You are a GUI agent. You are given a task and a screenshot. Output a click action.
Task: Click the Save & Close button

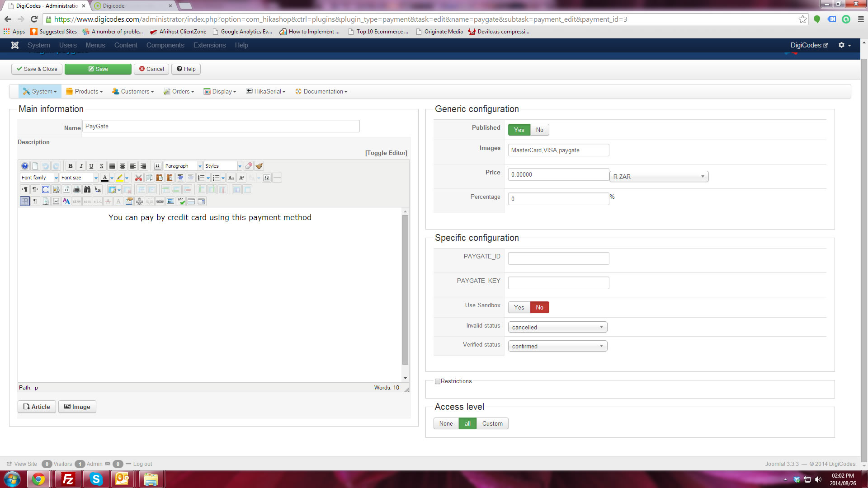pos(37,69)
